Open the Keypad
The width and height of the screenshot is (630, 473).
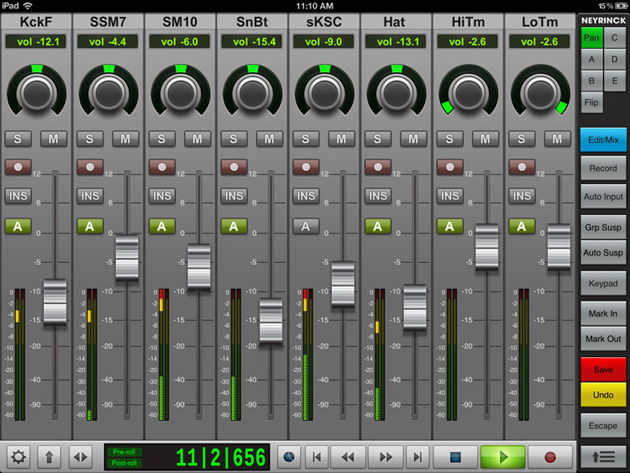603,283
